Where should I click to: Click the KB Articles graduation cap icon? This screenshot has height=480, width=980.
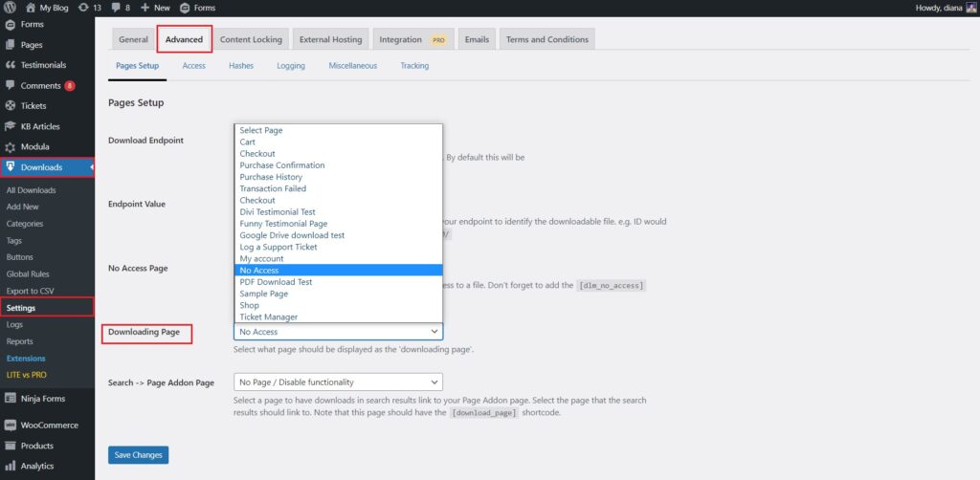10,126
